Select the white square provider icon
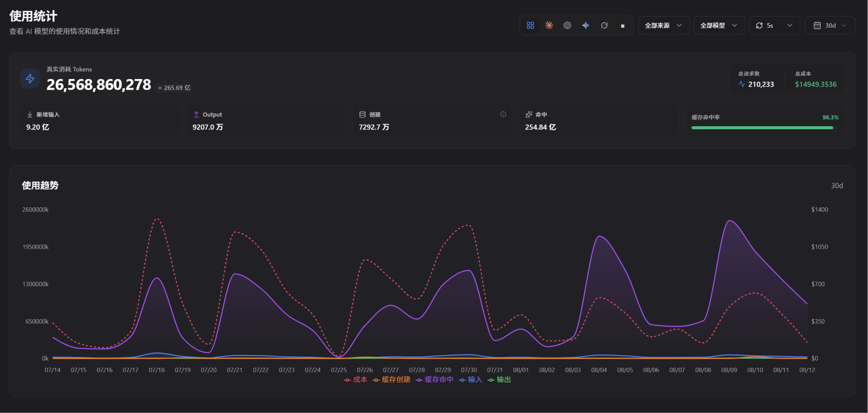 tap(622, 25)
